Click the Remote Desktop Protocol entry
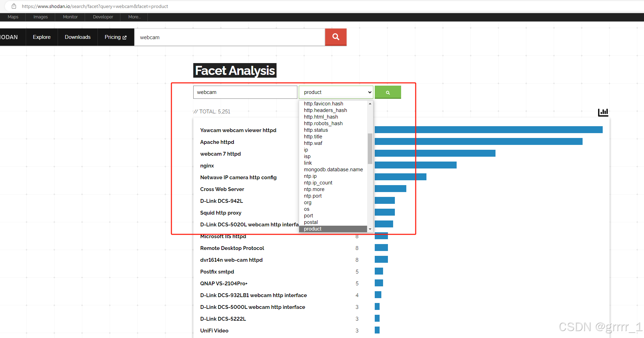644x338 pixels. click(x=232, y=248)
